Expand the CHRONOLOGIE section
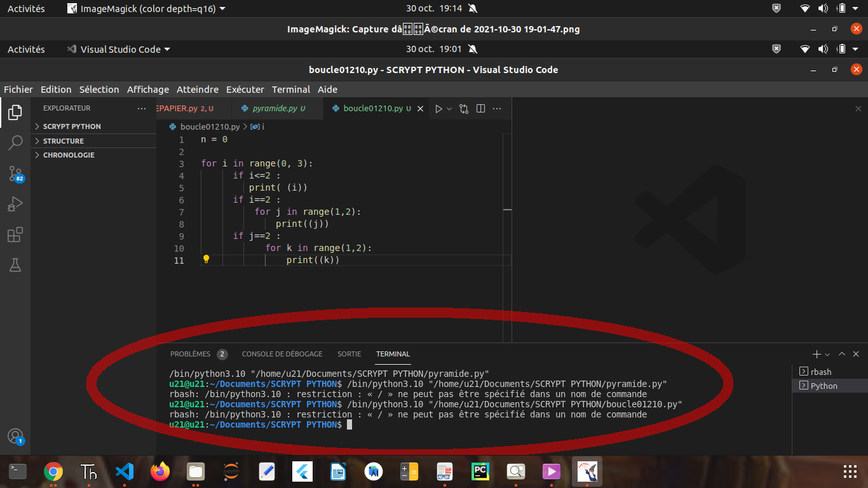 click(x=94, y=155)
